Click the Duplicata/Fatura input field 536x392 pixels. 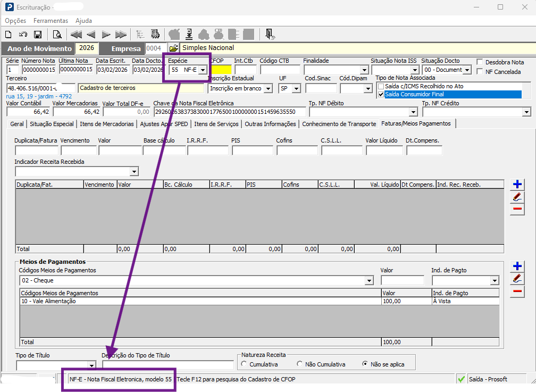pos(37,151)
